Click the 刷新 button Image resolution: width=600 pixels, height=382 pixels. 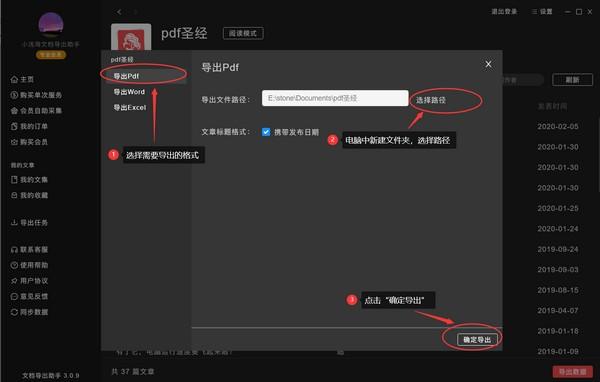coord(572,80)
